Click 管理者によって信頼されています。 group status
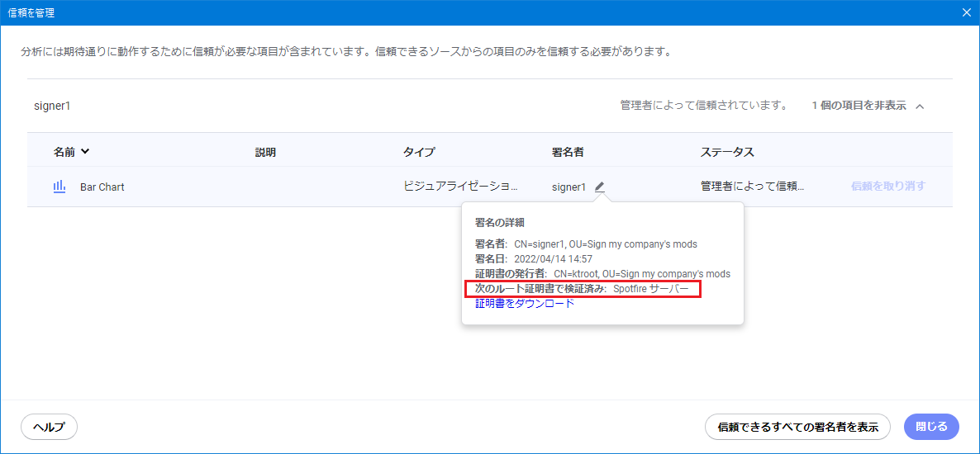 click(x=703, y=106)
